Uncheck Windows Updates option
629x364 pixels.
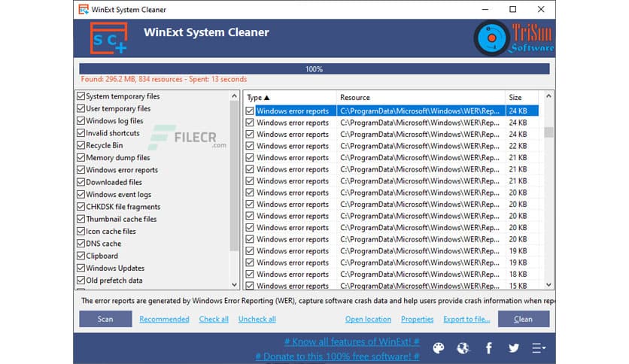(81, 268)
